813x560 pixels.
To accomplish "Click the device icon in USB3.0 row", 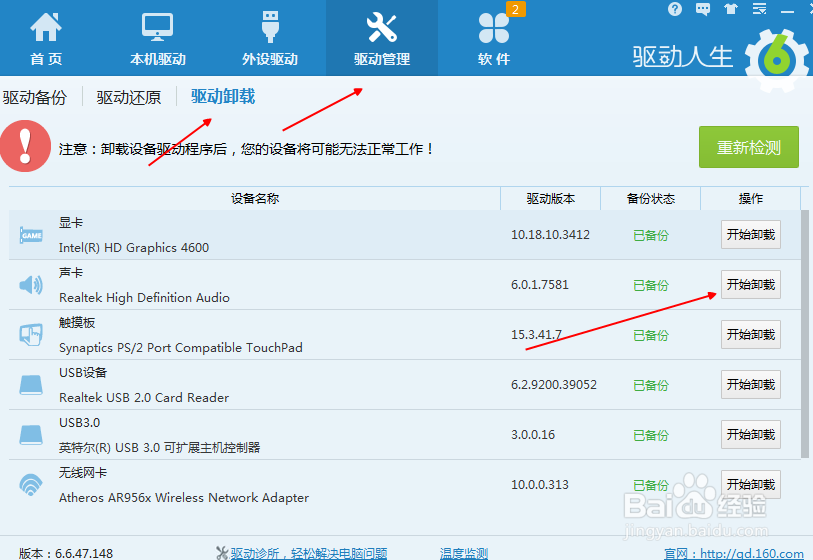I will [x=31, y=435].
